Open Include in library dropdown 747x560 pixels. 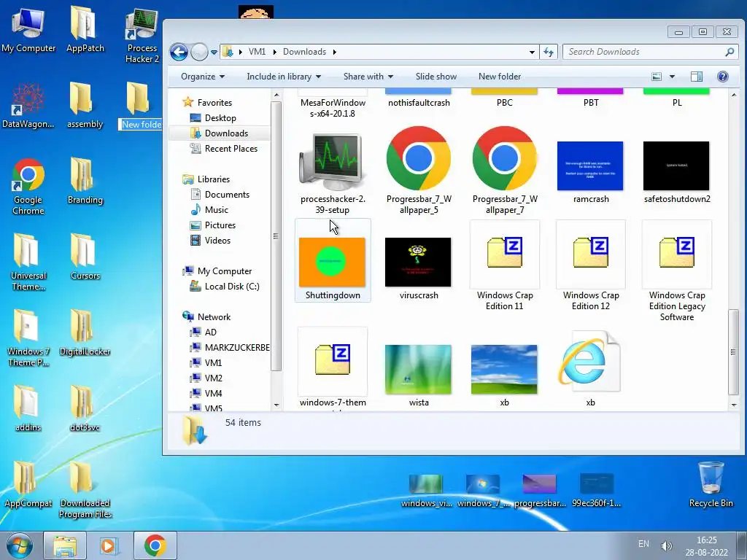(284, 77)
